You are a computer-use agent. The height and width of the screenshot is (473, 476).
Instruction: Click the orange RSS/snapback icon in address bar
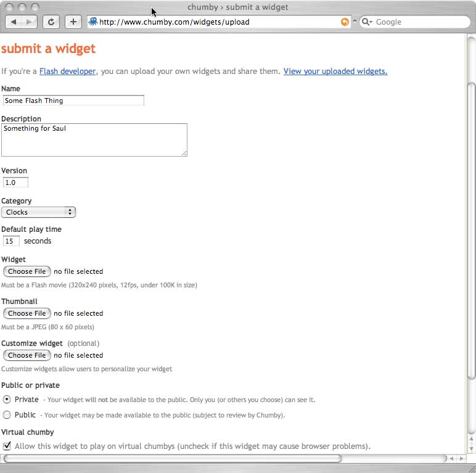coord(345,22)
